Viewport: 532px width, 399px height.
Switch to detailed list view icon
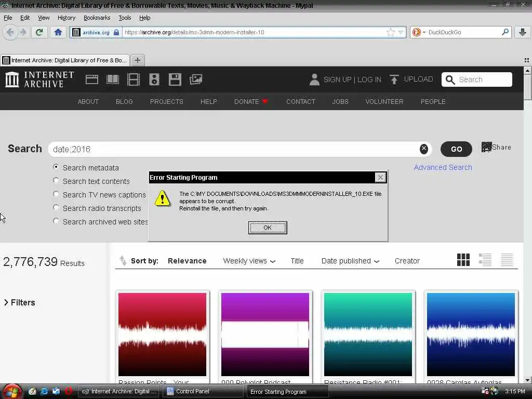coord(485,260)
